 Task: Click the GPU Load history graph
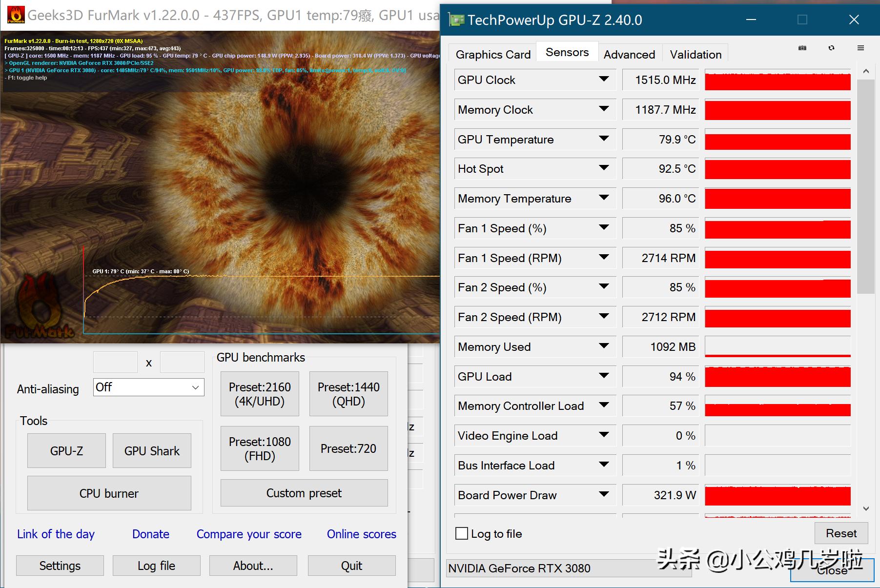coord(778,376)
